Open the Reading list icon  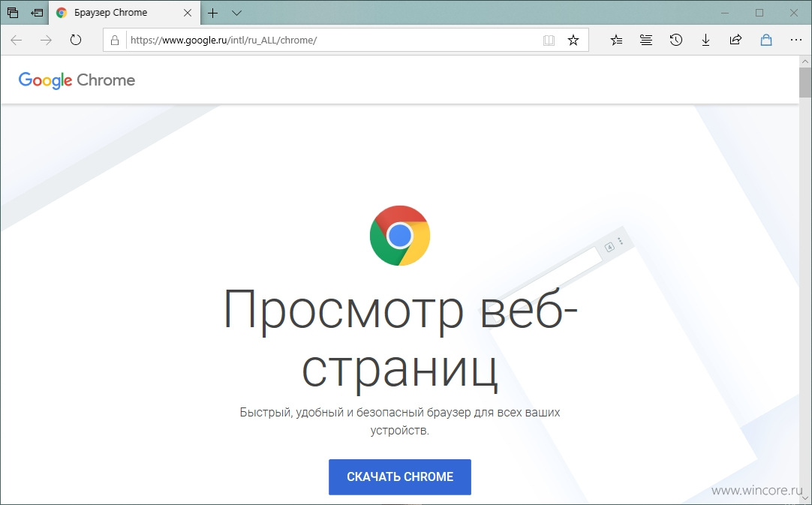coord(645,40)
